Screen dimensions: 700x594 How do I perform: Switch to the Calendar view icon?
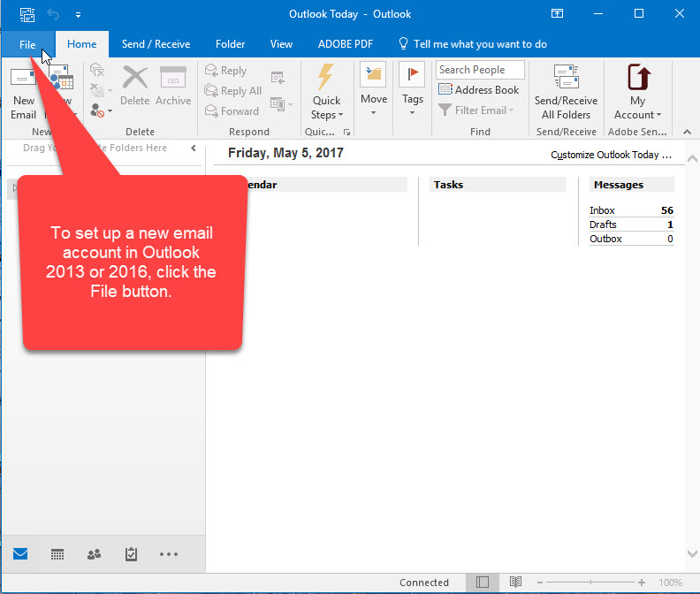pos(57,554)
